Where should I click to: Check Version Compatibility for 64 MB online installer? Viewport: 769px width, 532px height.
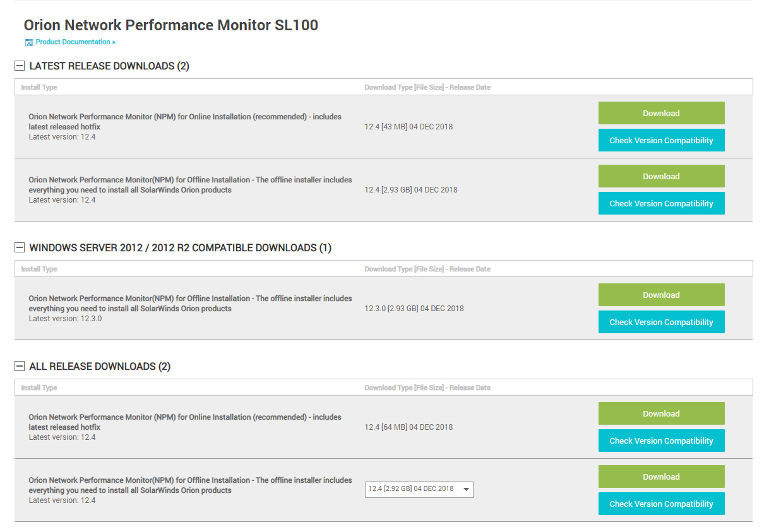(661, 440)
